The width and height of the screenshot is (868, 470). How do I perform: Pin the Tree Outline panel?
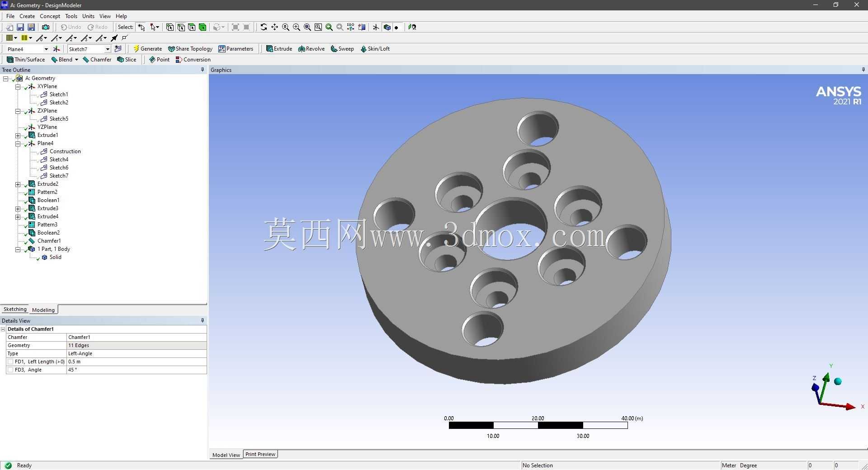tap(203, 70)
